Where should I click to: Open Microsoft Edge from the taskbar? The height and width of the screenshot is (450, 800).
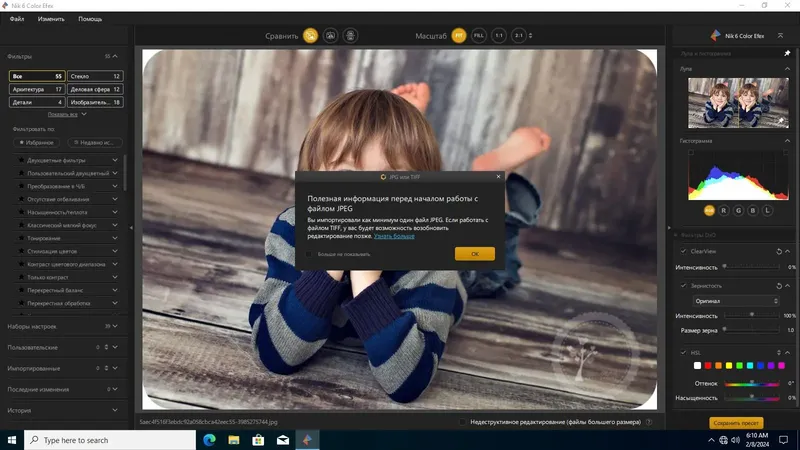pyautogui.click(x=209, y=440)
